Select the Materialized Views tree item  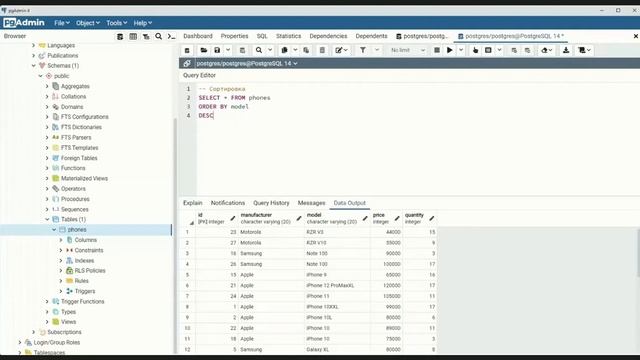(x=84, y=178)
